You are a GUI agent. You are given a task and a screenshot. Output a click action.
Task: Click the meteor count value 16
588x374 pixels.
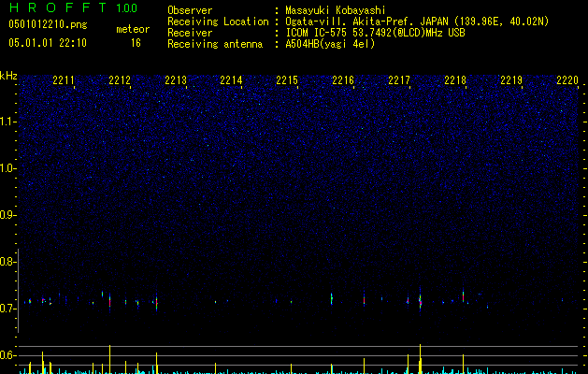click(136, 43)
